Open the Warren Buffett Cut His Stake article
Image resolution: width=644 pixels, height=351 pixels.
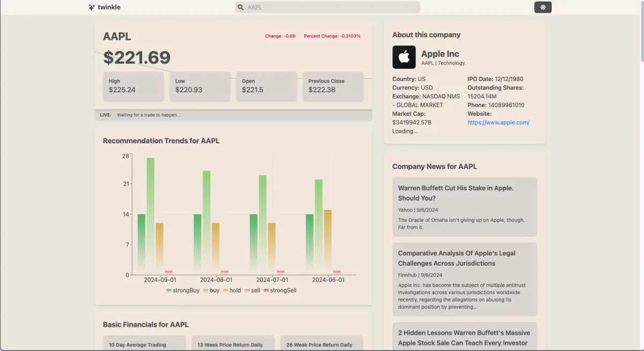click(x=465, y=207)
